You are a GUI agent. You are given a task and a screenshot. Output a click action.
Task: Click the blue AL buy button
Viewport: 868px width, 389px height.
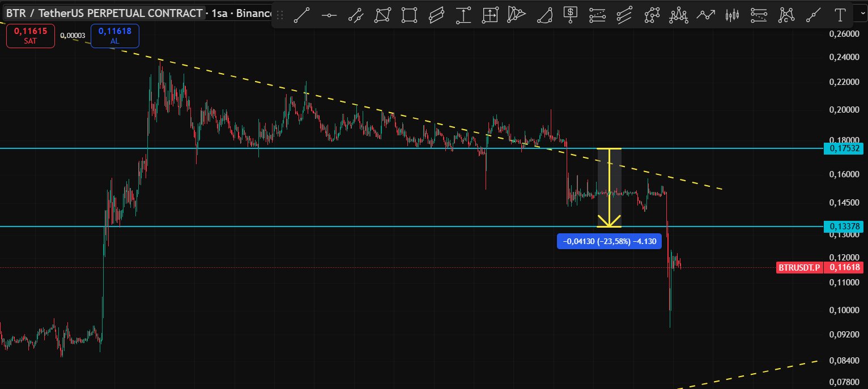pos(114,36)
